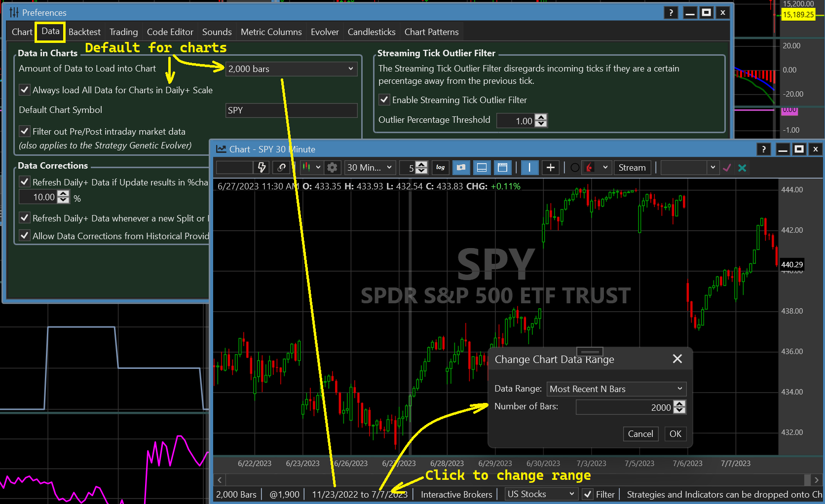Toggle the Filter checkbox in chart status bar
Image resolution: width=825 pixels, height=504 pixels.
coord(588,494)
